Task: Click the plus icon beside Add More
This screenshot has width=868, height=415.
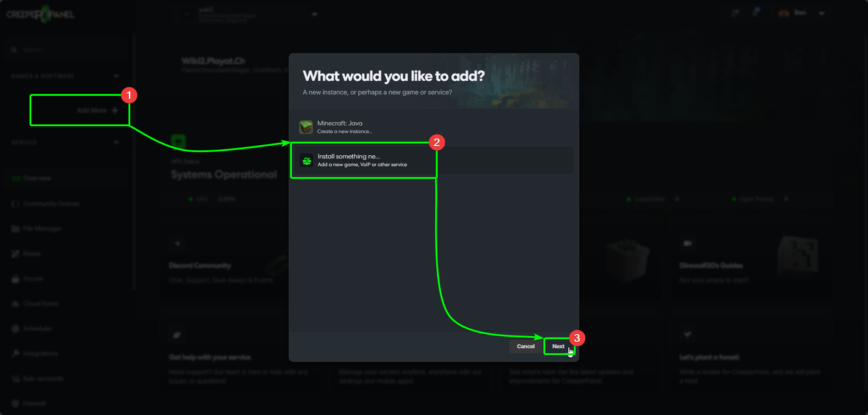Action: pos(114,110)
